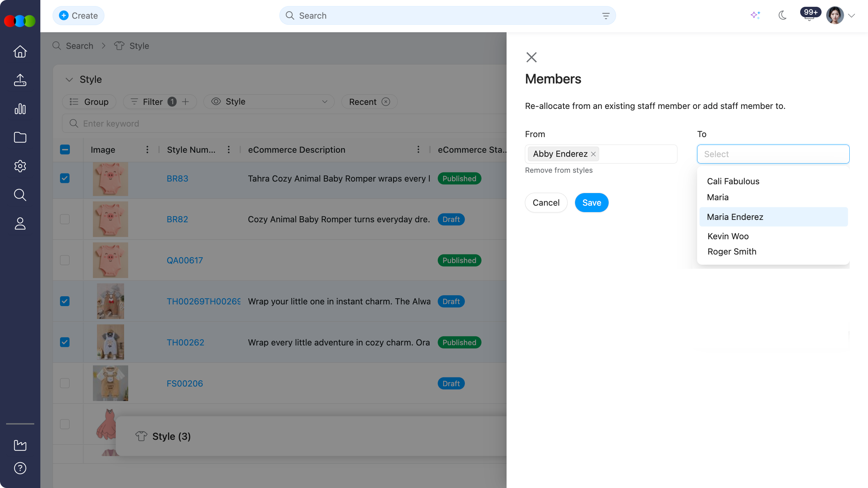Click the Save button

(592, 203)
